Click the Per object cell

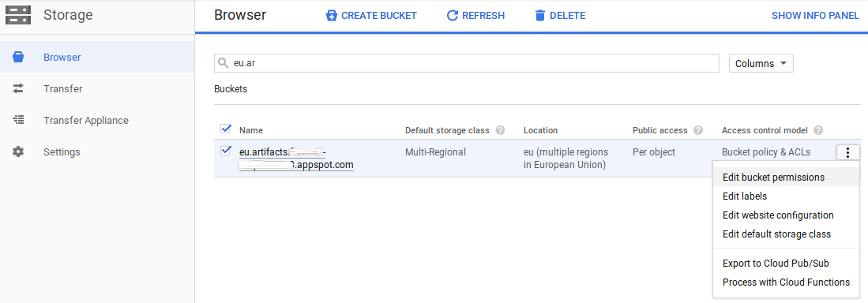654,152
